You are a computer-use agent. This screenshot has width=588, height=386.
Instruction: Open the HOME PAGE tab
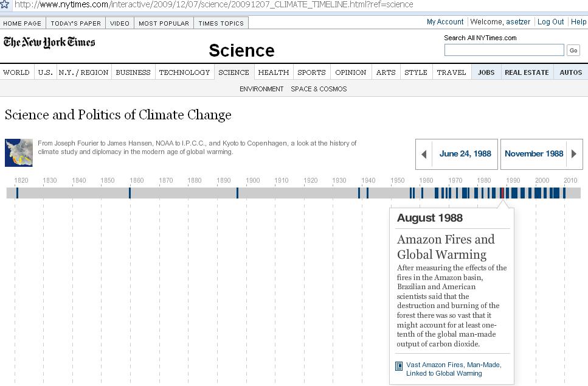(22, 23)
